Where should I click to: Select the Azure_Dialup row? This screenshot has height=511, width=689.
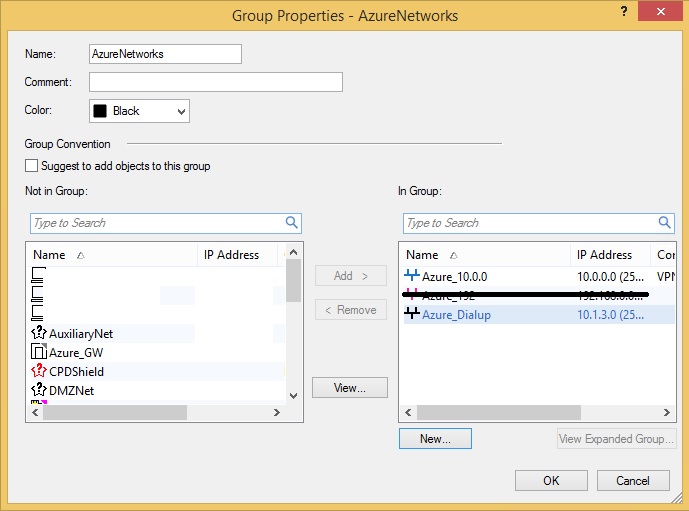coord(539,315)
